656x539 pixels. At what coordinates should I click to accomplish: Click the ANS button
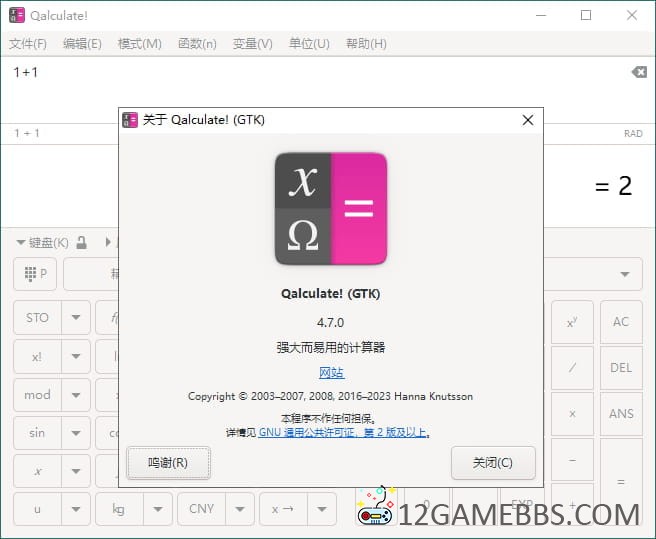[x=621, y=414]
